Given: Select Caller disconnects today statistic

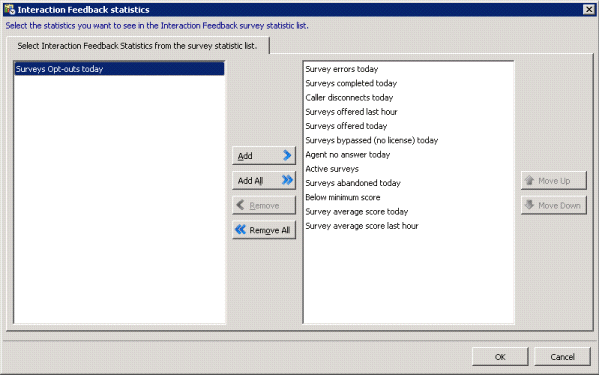Looking at the screenshot, I should pyautogui.click(x=349, y=98).
